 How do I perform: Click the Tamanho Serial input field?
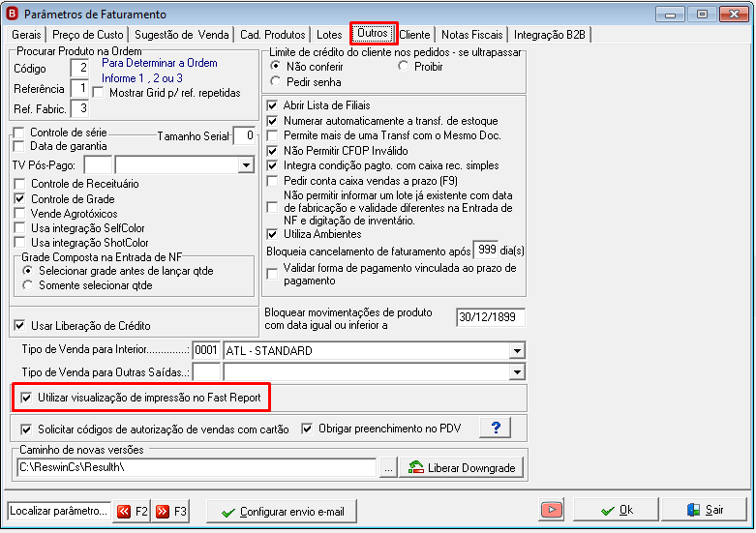tap(244, 135)
